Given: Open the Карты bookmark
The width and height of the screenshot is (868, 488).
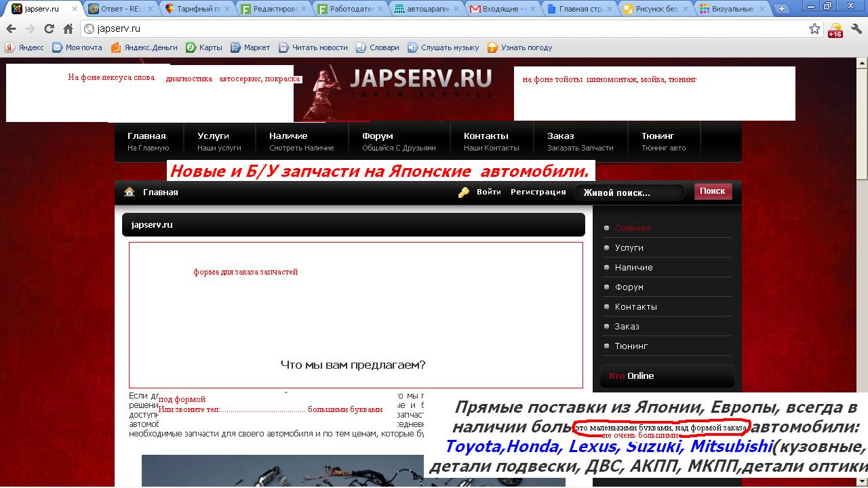Looking at the screenshot, I should click(204, 47).
